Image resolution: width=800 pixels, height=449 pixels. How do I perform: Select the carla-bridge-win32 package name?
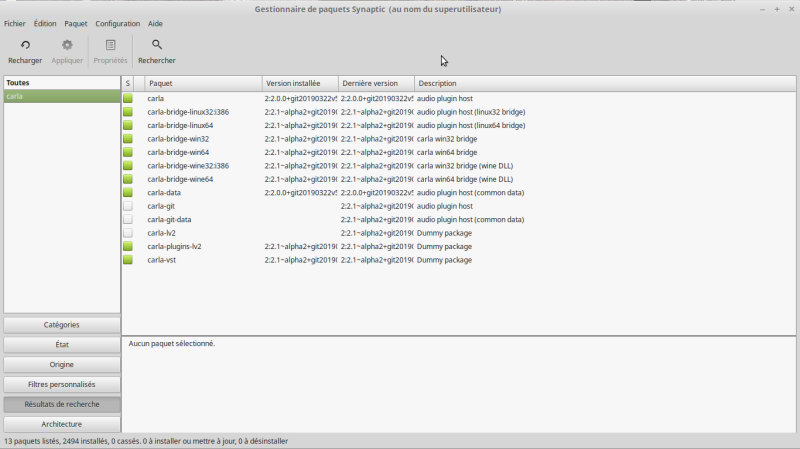point(178,139)
